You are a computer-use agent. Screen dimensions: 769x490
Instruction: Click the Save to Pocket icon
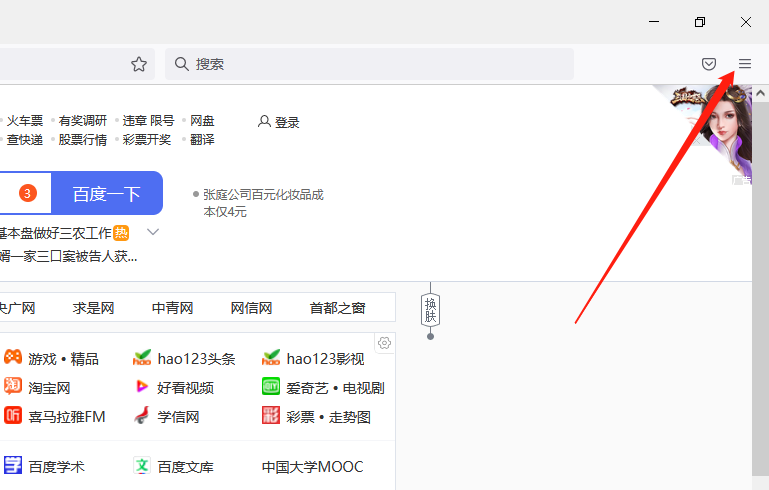point(709,64)
